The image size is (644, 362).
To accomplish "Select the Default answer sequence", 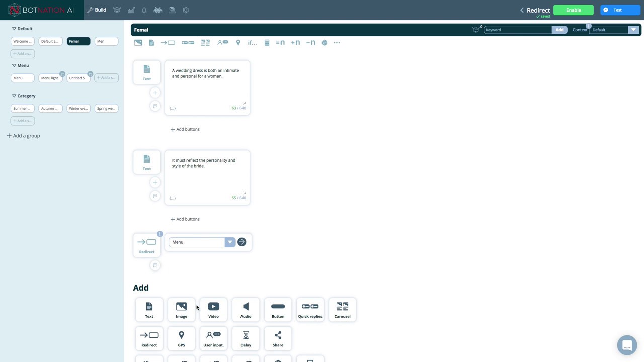I will 50,41.
